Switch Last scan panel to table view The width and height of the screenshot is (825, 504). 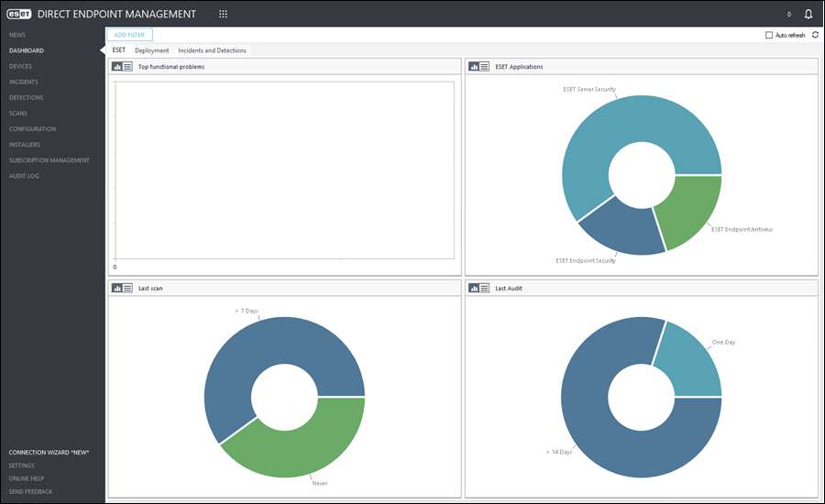(x=127, y=289)
